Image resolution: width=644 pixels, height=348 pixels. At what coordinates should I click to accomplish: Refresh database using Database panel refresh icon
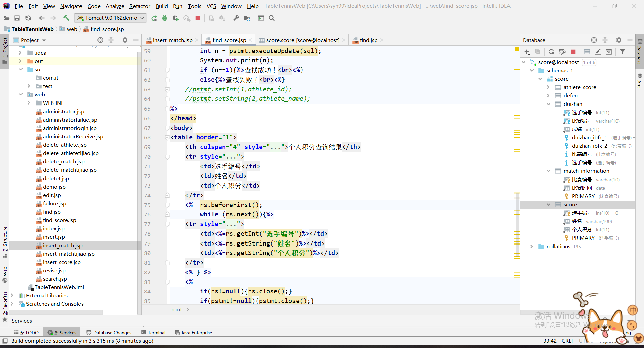[551, 52]
